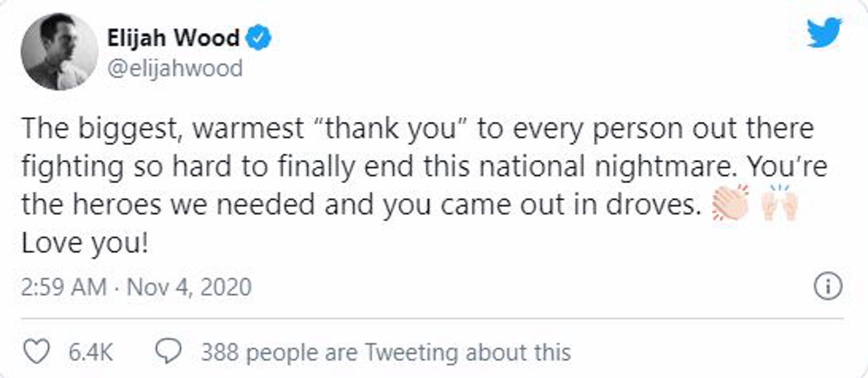Open the @elijahwood handle link
Screen dimensions: 868x378
coord(175,68)
